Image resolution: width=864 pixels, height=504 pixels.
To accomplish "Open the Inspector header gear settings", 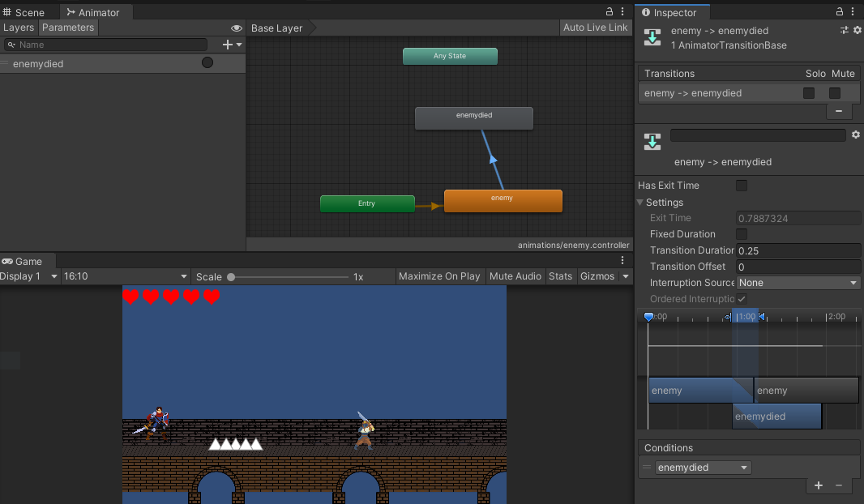I will [x=858, y=30].
